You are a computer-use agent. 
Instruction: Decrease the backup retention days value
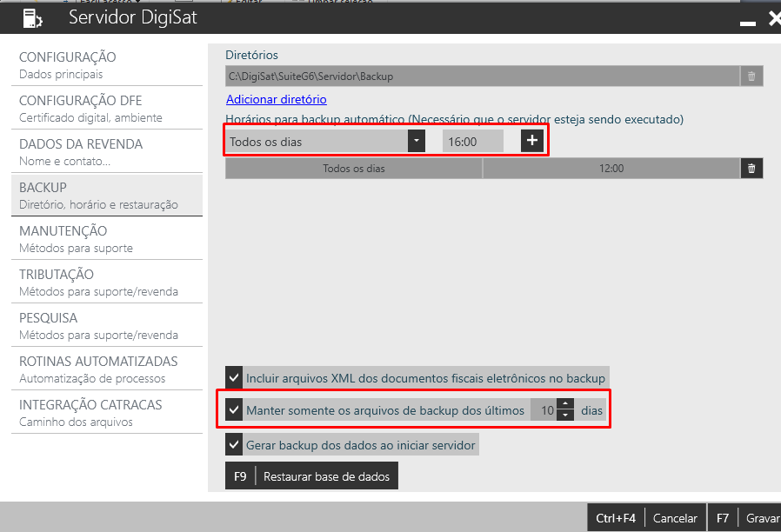564,415
